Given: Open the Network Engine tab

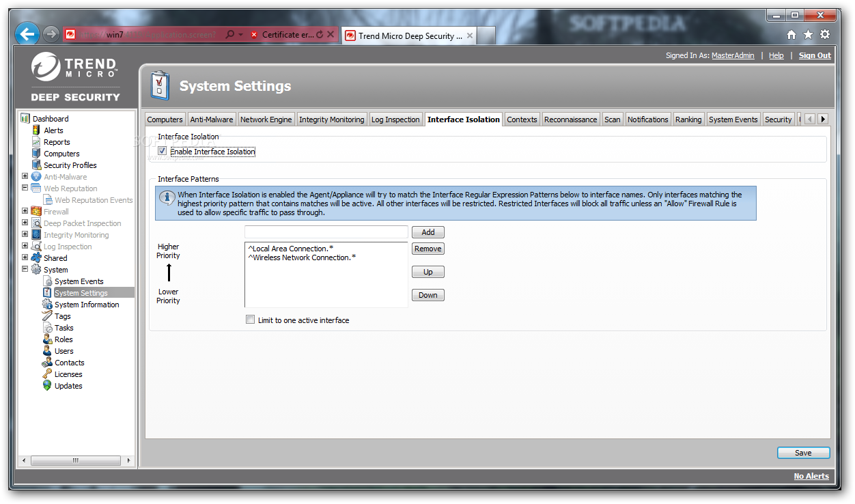Looking at the screenshot, I should click(x=266, y=120).
